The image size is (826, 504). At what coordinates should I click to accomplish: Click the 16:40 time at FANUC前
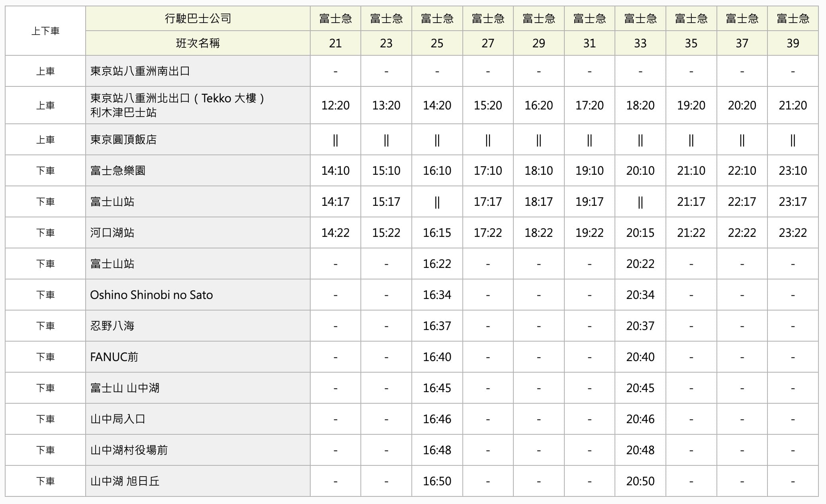[437, 357]
